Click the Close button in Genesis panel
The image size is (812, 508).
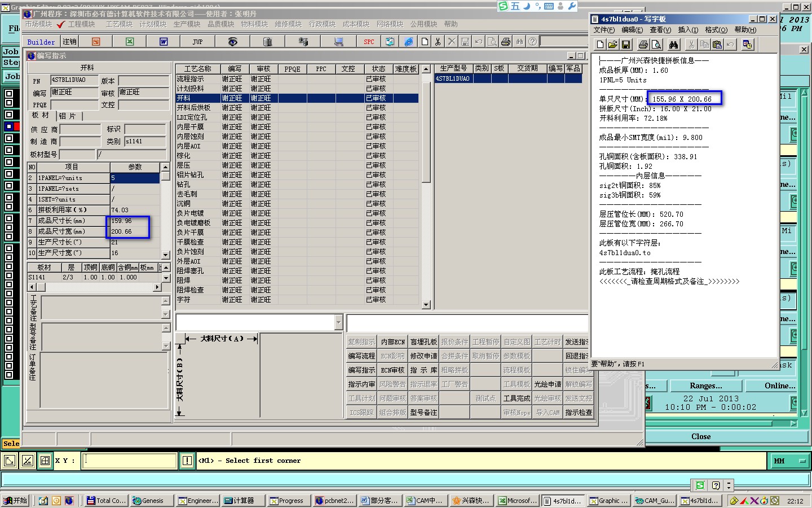701,436
